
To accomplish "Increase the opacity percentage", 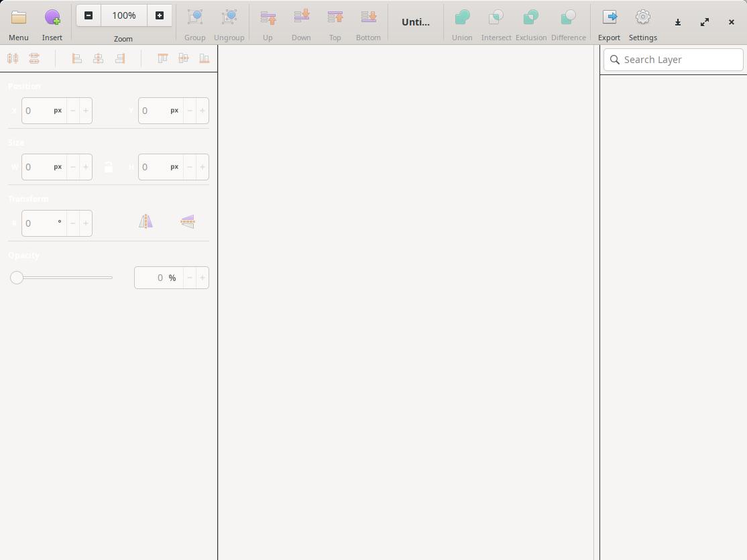I will 203,278.
